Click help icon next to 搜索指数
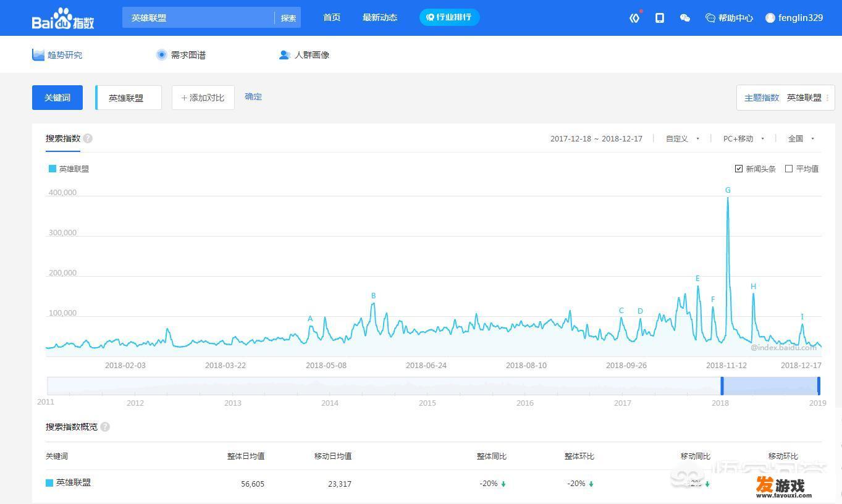 (x=88, y=138)
